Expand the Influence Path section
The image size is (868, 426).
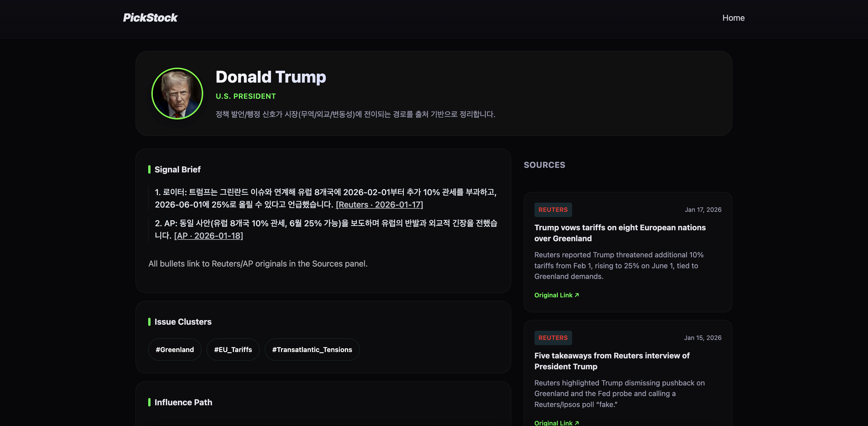pyautogui.click(x=183, y=402)
